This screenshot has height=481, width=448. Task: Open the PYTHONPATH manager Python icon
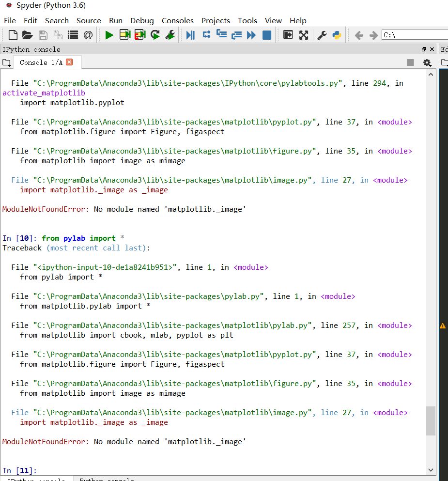337,35
